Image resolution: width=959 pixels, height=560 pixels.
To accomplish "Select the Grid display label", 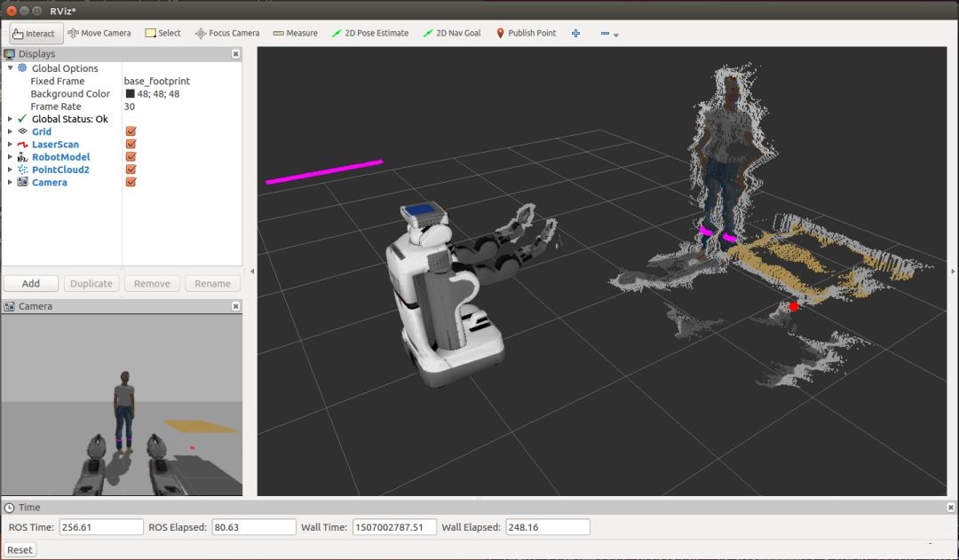I will 42,131.
